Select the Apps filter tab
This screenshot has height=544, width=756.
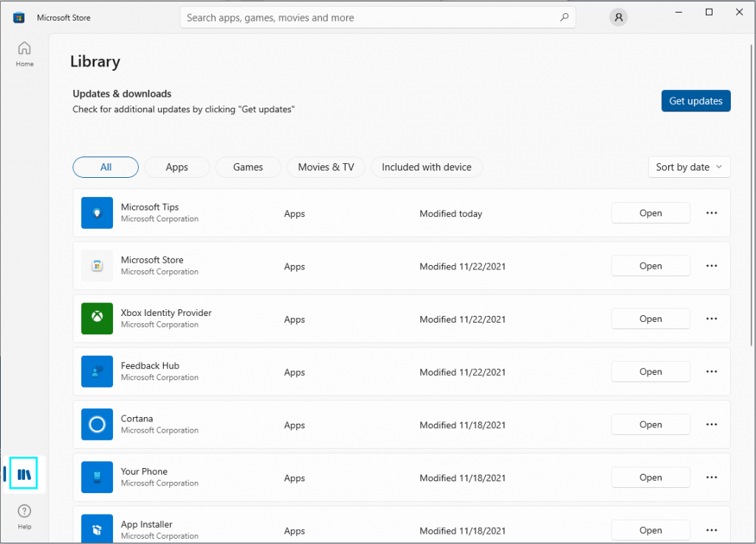pos(176,167)
